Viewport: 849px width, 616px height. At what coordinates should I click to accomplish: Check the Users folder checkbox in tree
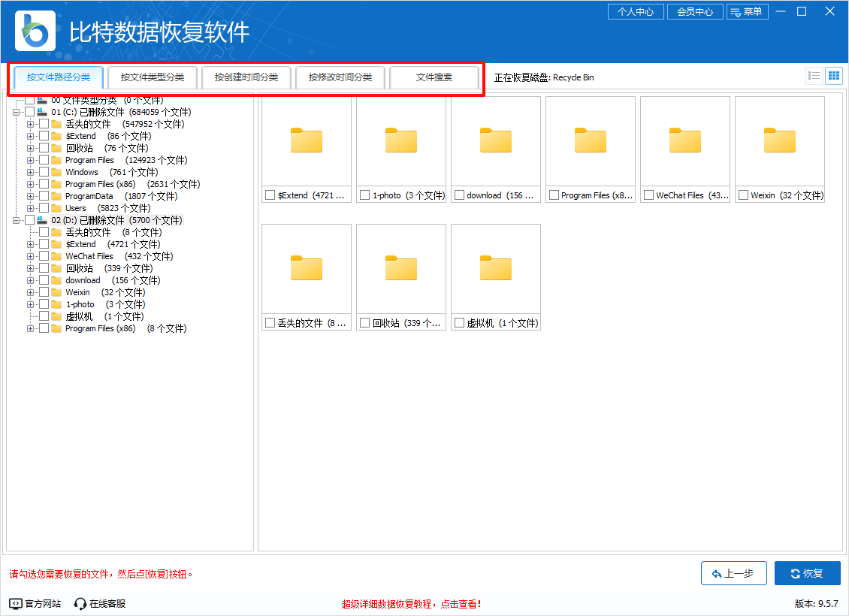pos(44,208)
